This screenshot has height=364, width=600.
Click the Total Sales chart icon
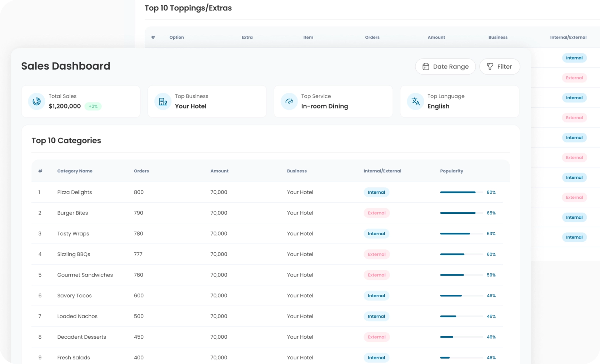point(36,101)
